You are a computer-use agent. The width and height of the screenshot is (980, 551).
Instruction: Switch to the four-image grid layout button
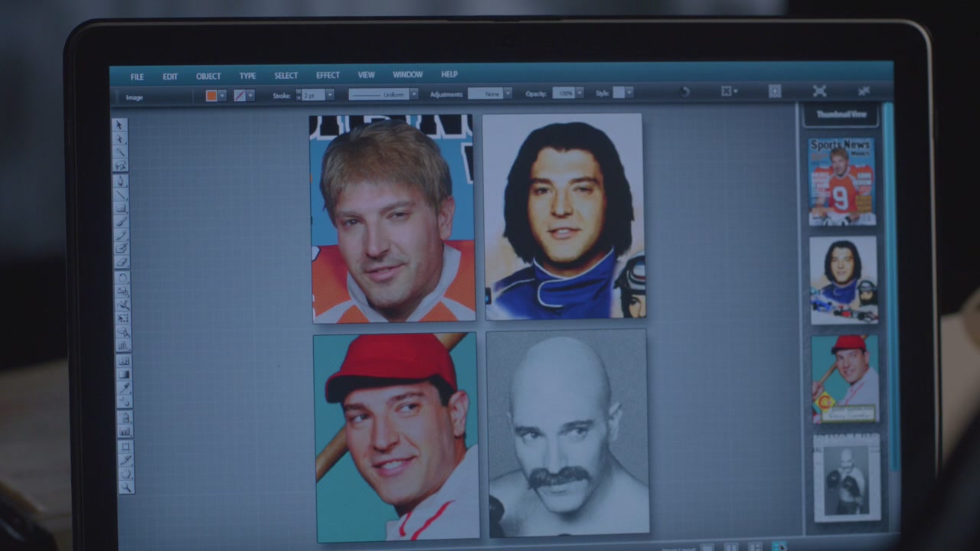[779, 546]
